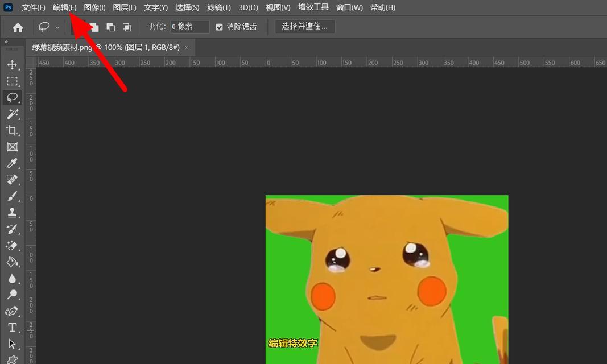Open the 图层(L) menu
The width and height of the screenshot is (607, 364).
125,7
